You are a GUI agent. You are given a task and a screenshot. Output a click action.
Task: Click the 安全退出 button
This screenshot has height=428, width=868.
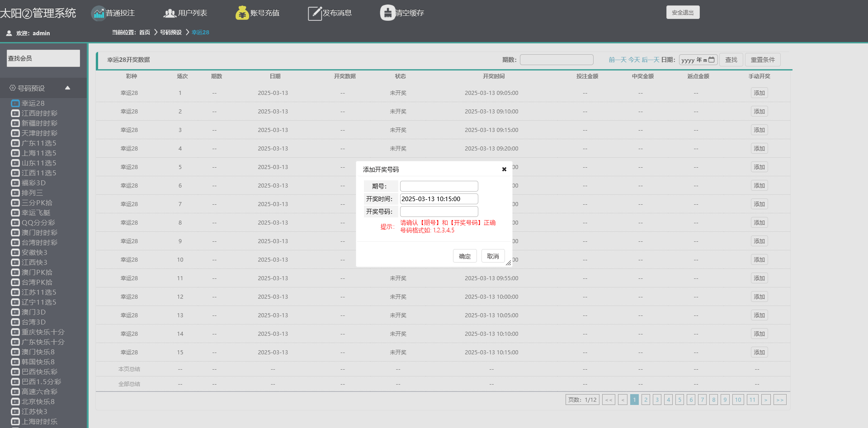pyautogui.click(x=683, y=12)
